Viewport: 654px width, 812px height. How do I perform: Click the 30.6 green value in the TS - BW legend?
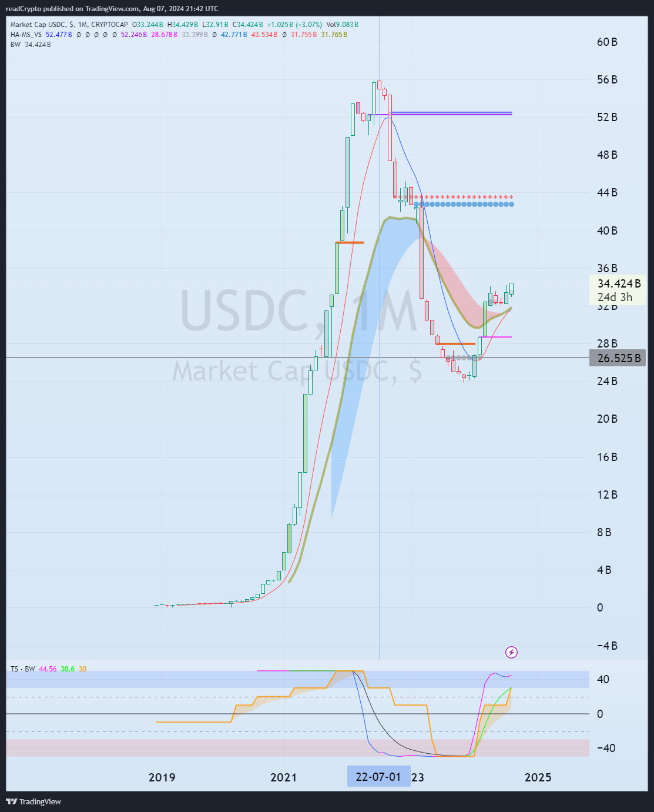pyautogui.click(x=68, y=669)
